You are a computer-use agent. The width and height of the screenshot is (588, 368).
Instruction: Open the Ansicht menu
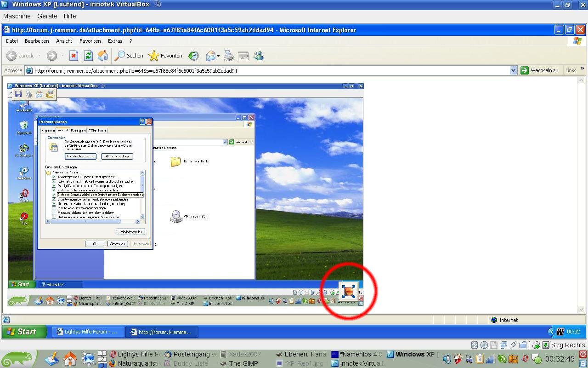tap(64, 41)
